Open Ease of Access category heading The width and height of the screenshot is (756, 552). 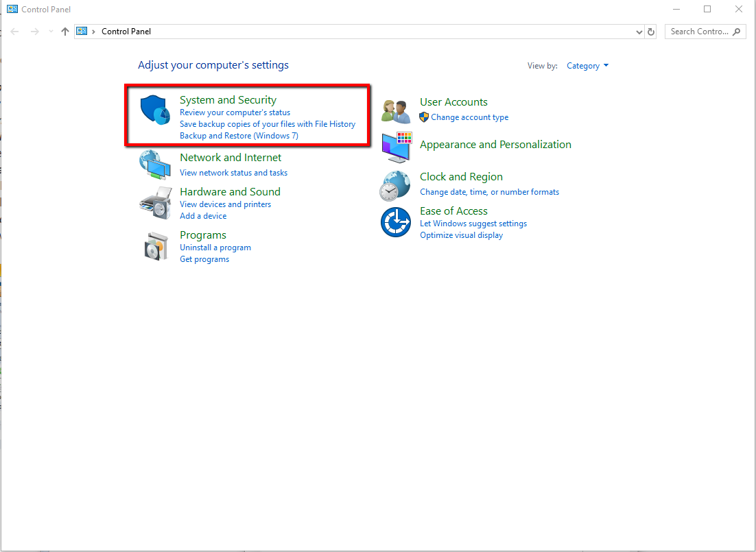pos(453,211)
